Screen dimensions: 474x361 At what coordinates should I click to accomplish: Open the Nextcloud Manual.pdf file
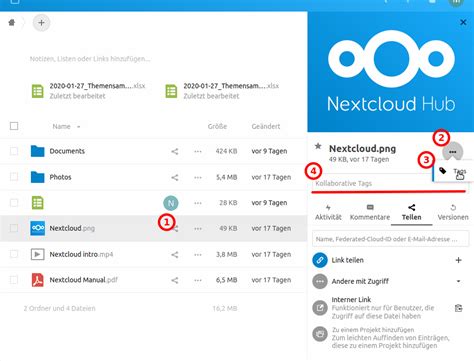pyautogui.click(x=83, y=280)
